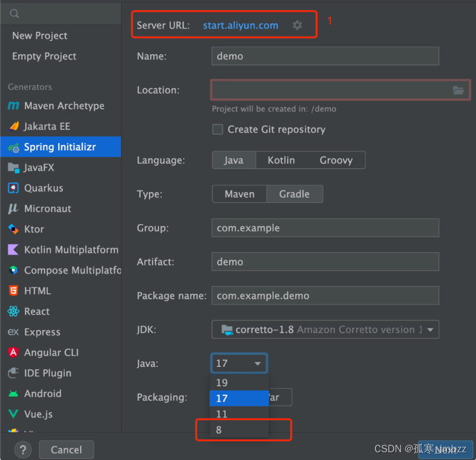This screenshot has width=476, height=460.
Task: Select Jakarta EE generator label
Action: click(x=47, y=126)
